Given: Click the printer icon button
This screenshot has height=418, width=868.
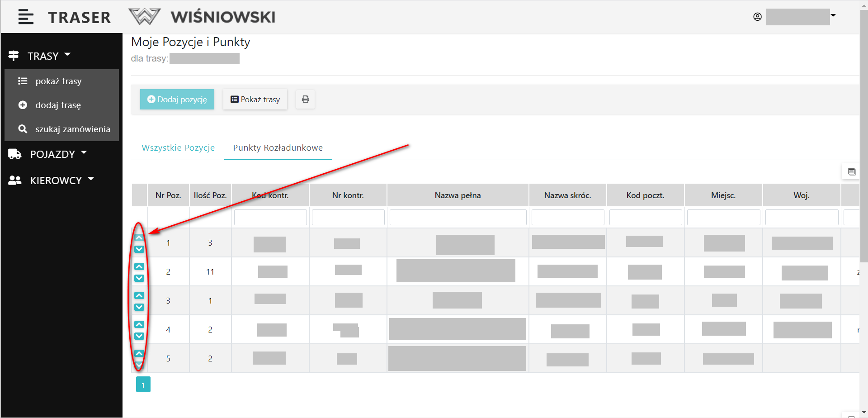Looking at the screenshot, I should tap(306, 99).
